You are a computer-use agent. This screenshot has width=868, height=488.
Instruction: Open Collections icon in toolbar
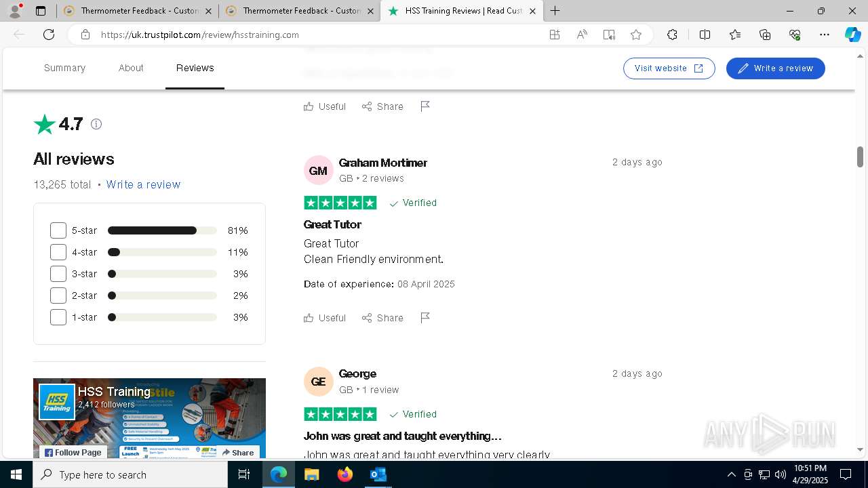(765, 35)
